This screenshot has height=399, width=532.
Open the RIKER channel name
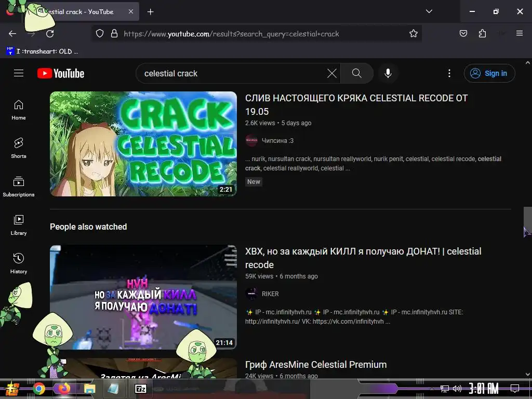pos(270,294)
